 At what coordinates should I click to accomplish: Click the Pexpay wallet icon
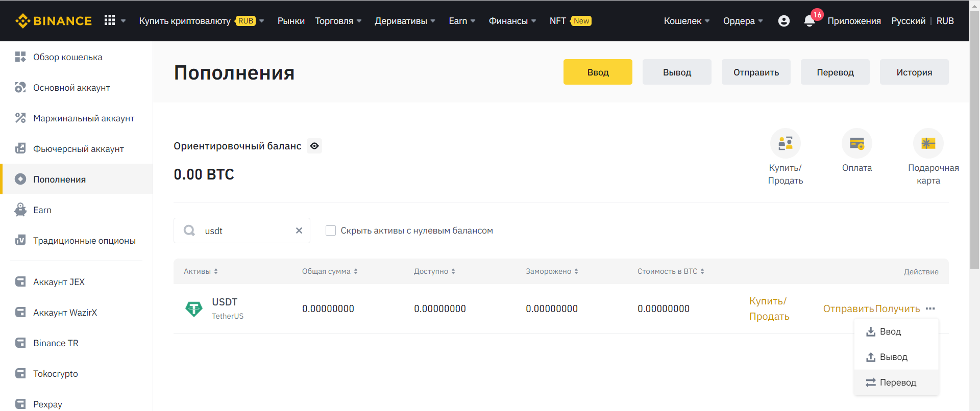point(20,404)
